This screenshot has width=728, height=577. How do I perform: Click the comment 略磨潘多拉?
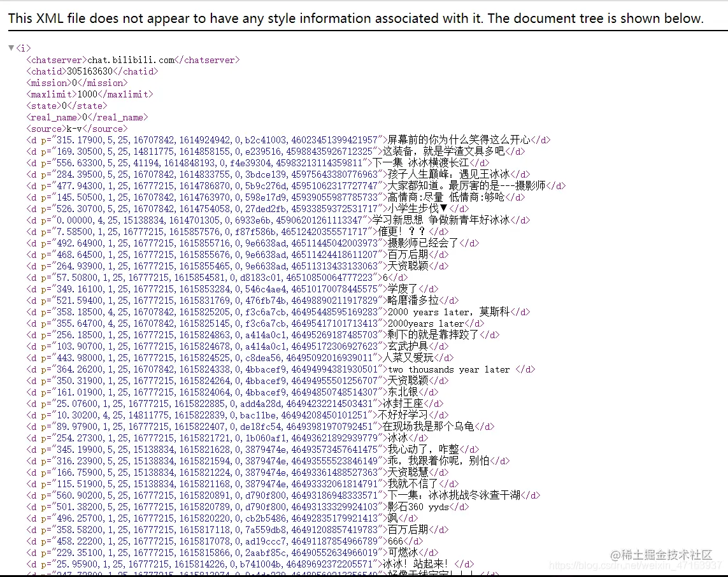413,301
